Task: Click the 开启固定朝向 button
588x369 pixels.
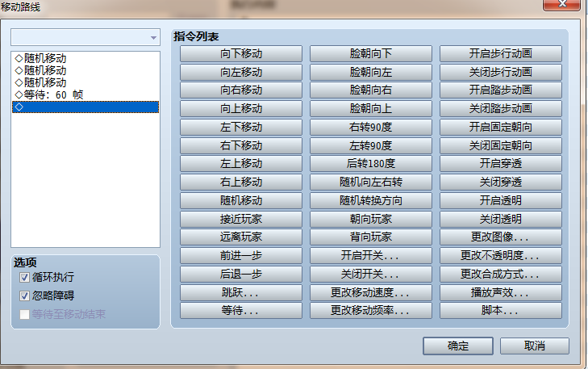Action: [x=501, y=127]
